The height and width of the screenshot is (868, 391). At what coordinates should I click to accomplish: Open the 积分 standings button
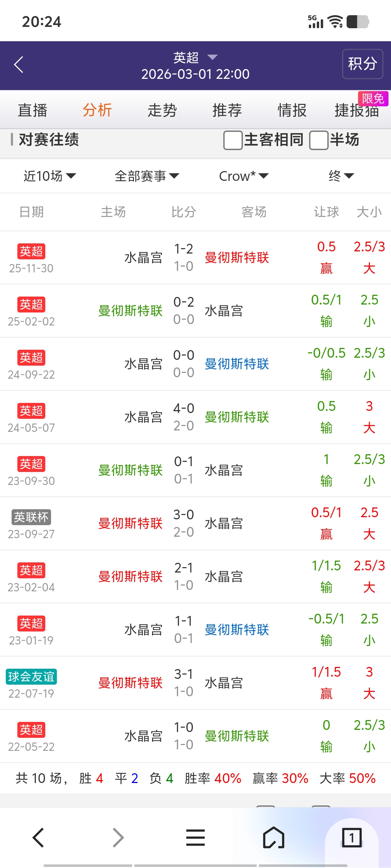point(362,64)
